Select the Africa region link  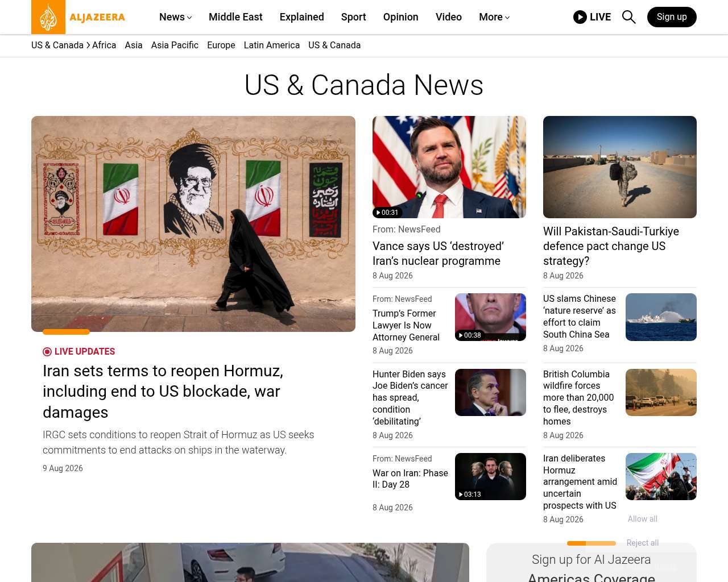(104, 45)
